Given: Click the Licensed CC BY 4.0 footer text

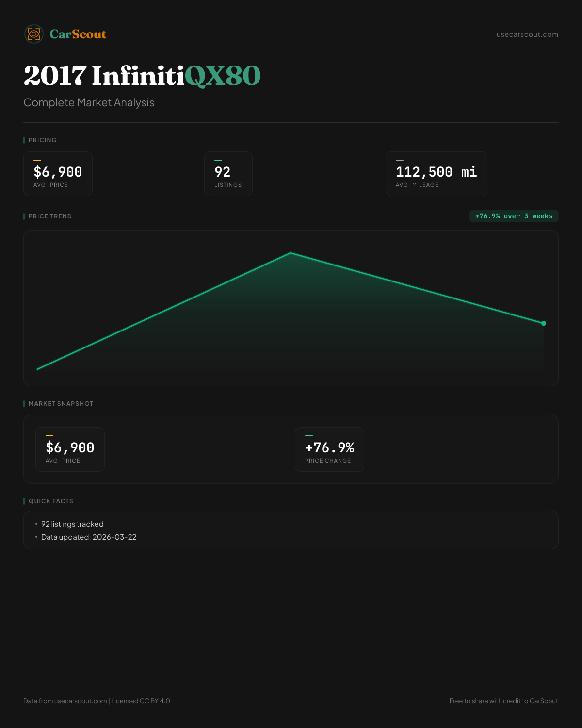Looking at the screenshot, I should tap(140, 701).
